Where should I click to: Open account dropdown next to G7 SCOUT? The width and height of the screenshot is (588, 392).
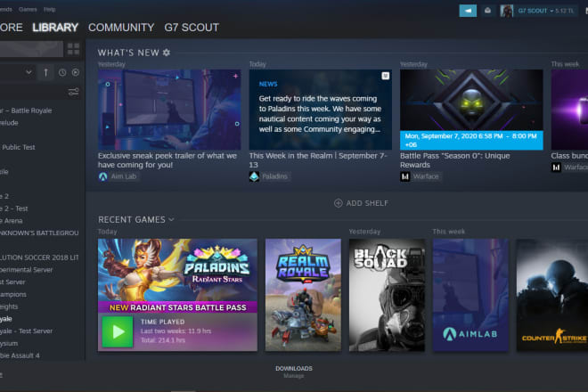tap(551, 12)
